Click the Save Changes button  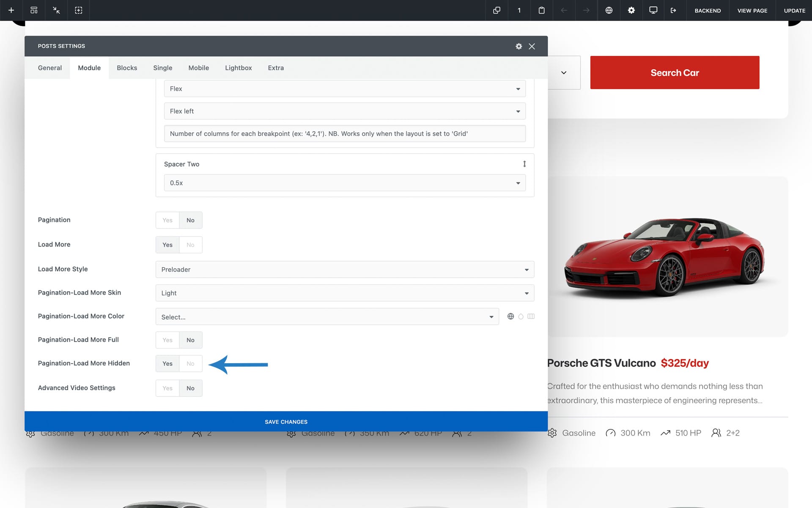[x=286, y=422]
